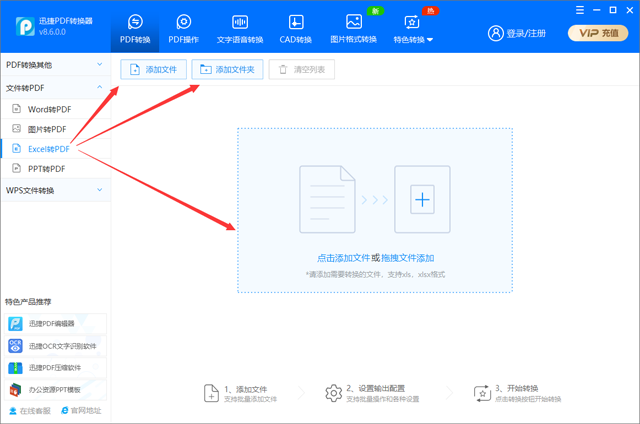Click the user avatar login icon
640x424 pixels.
496,33
